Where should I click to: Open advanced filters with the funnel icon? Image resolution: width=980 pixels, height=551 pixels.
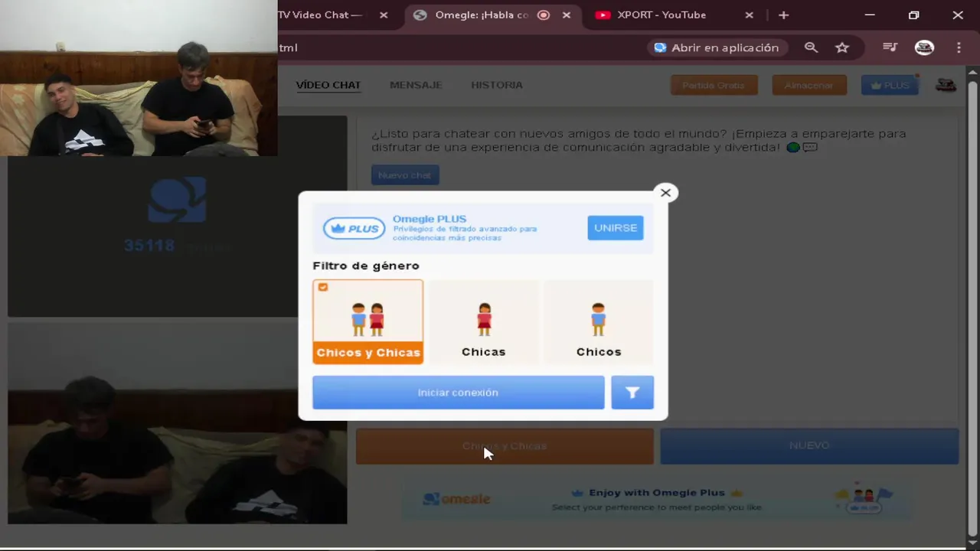pos(632,393)
